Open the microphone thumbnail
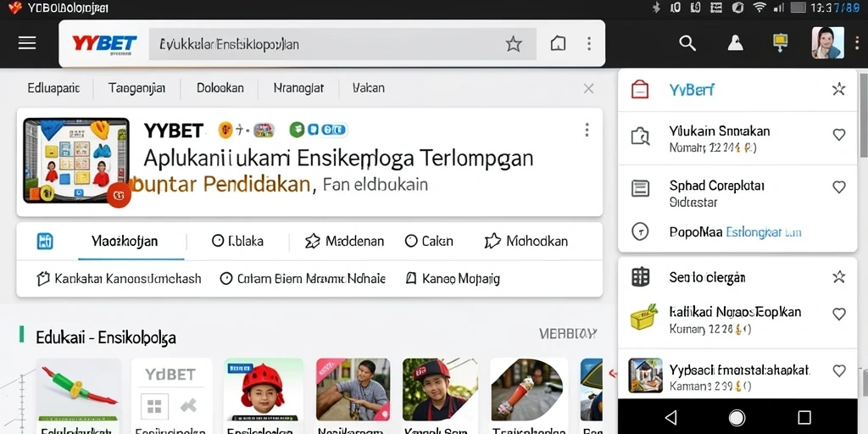The height and width of the screenshot is (434, 868). pyautogui.click(x=528, y=389)
